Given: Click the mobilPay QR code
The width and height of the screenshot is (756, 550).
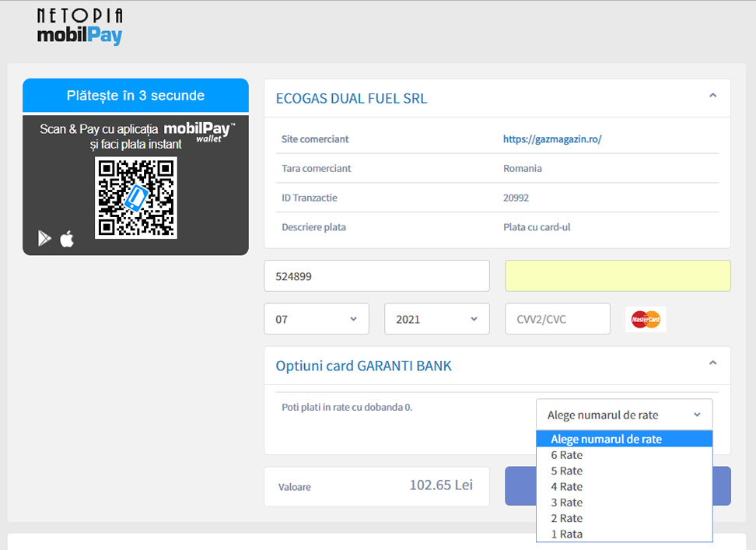Looking at the screenshot, I should (x=136, y=198).
